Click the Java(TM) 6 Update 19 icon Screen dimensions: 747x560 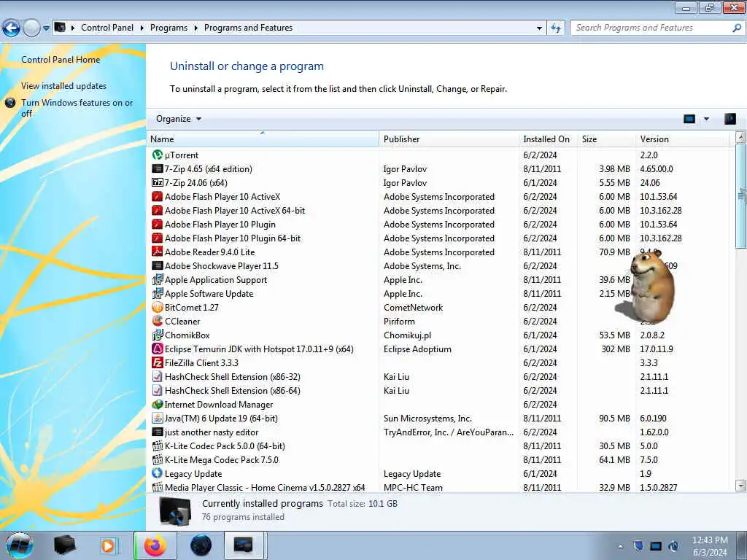tap(158, 418)
